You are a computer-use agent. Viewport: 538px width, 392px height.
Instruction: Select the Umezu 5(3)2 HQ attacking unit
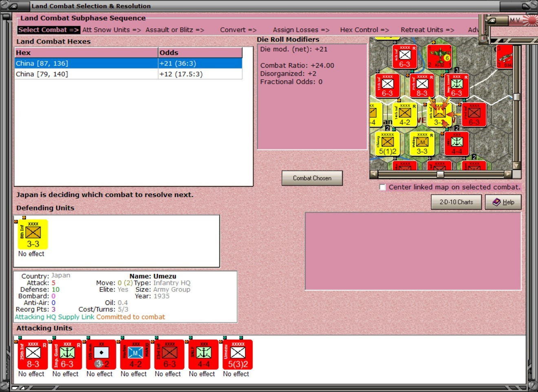point(238,355)
